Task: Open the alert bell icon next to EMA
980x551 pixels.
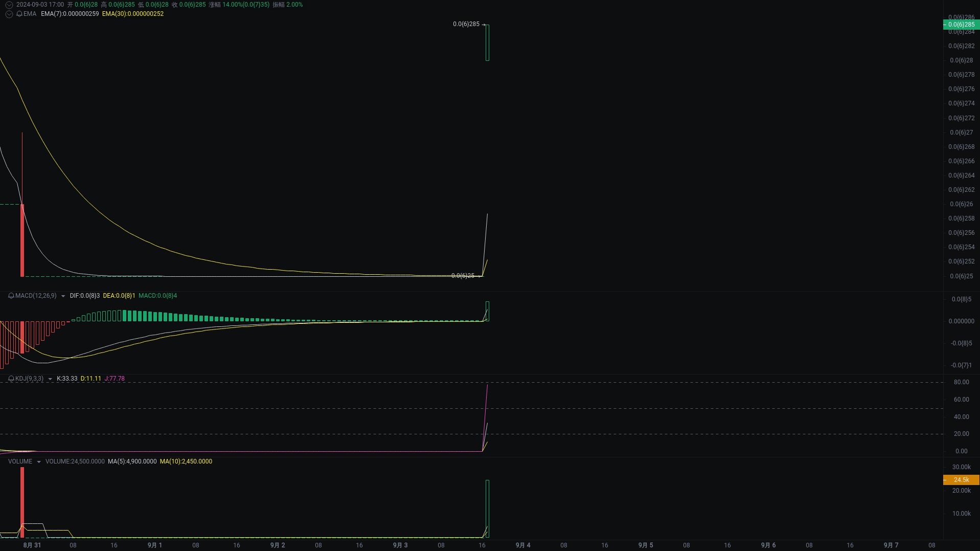Action: tap(18, 14)
